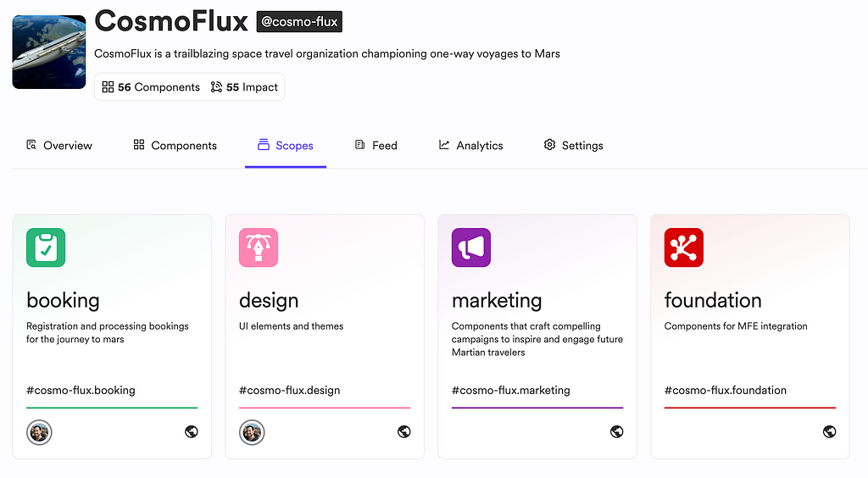Viewport: 868px width, 478px height.
Task: Click the marketing description about compelling campaigns
Action: [537, 339]
